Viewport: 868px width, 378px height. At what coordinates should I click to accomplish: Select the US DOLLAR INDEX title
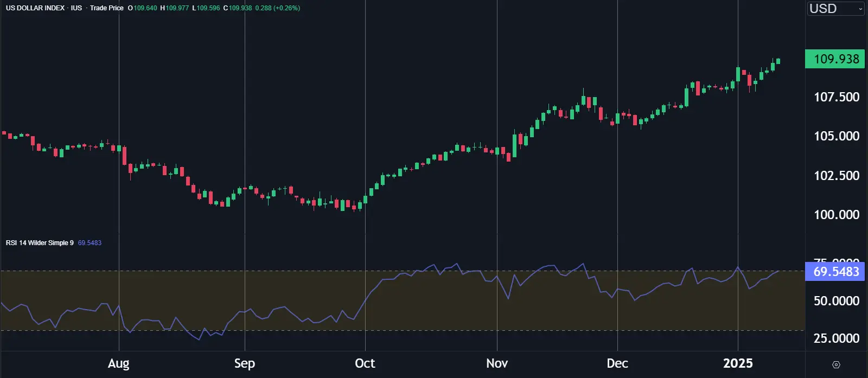point(35,8)
